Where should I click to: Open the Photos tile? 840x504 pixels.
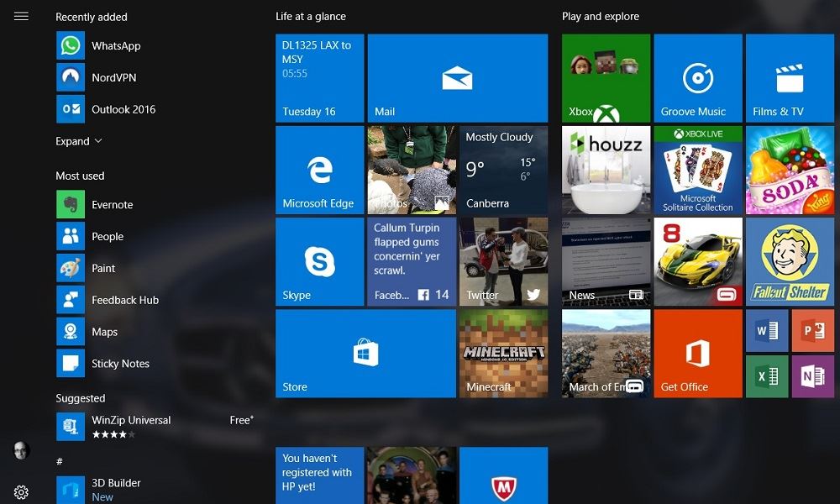412,171
